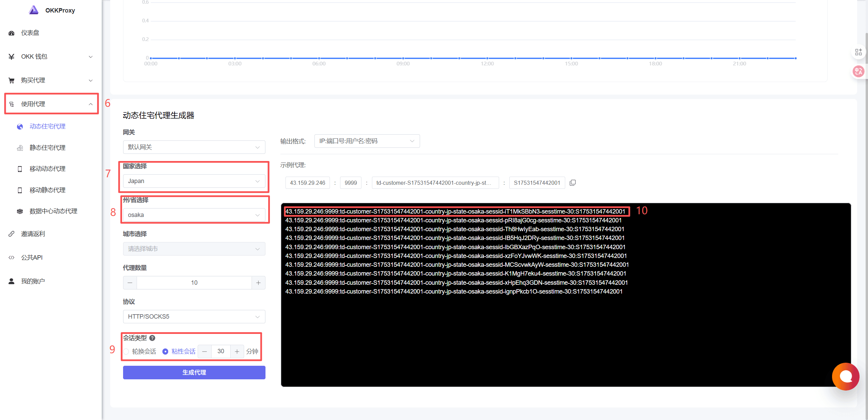Click the grid-plus icon on right edge

click(x=859, y=52)
